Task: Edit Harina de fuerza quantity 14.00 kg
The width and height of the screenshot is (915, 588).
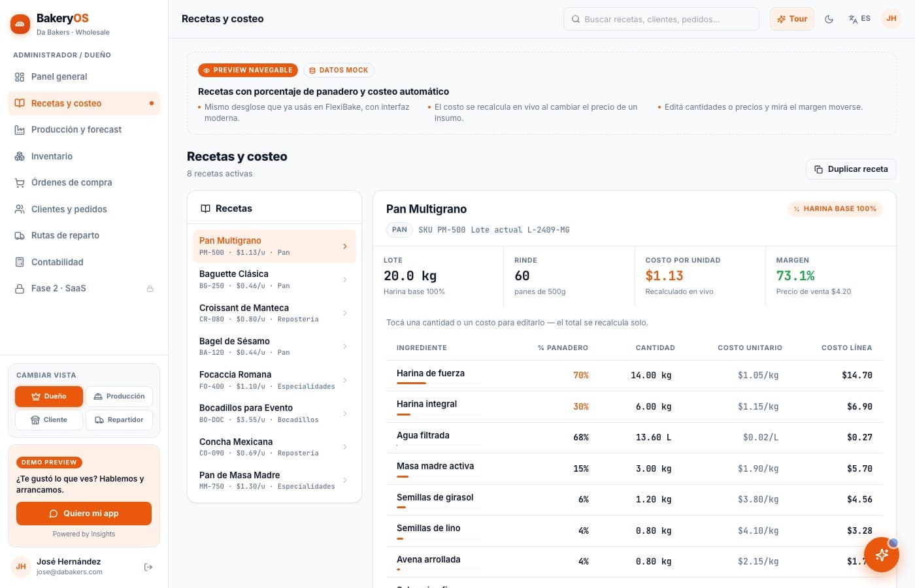Action: click(651, 375)
